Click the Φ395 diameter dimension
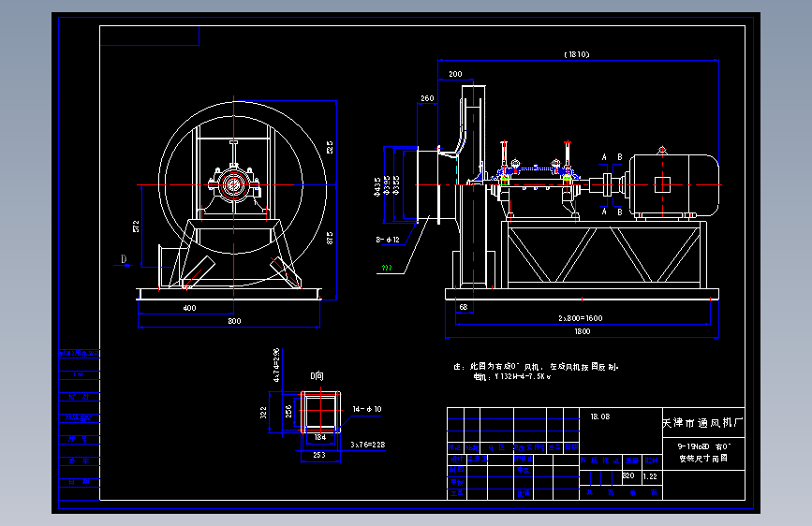The height and width of the screenshot is (526, 812). 387,185
